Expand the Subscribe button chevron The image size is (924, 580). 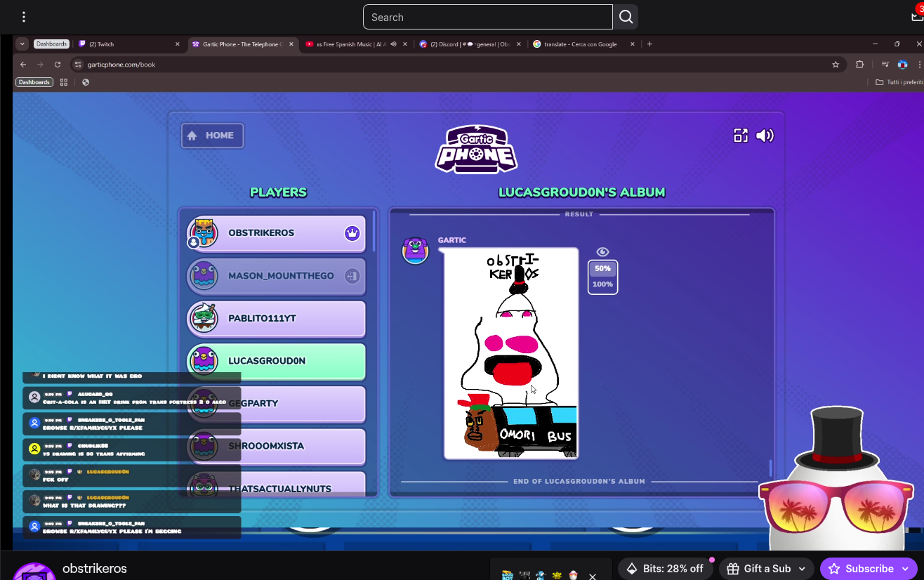point(906,569)
